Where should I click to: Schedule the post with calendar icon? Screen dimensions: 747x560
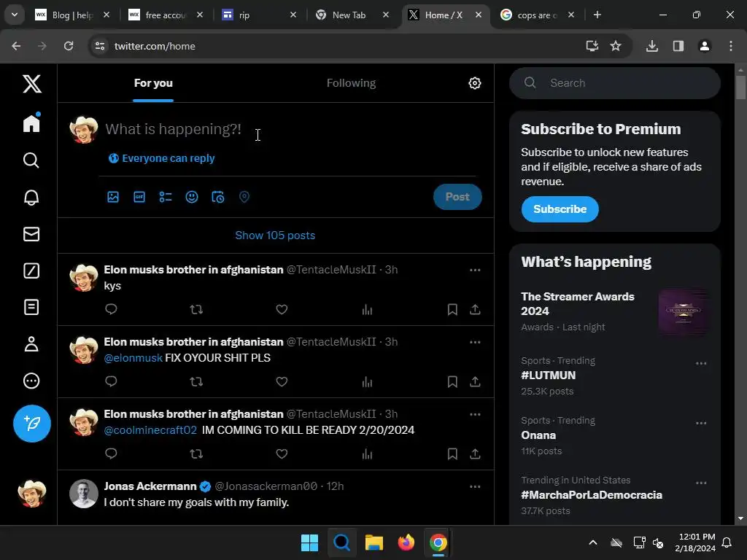(x=217, y=197)
